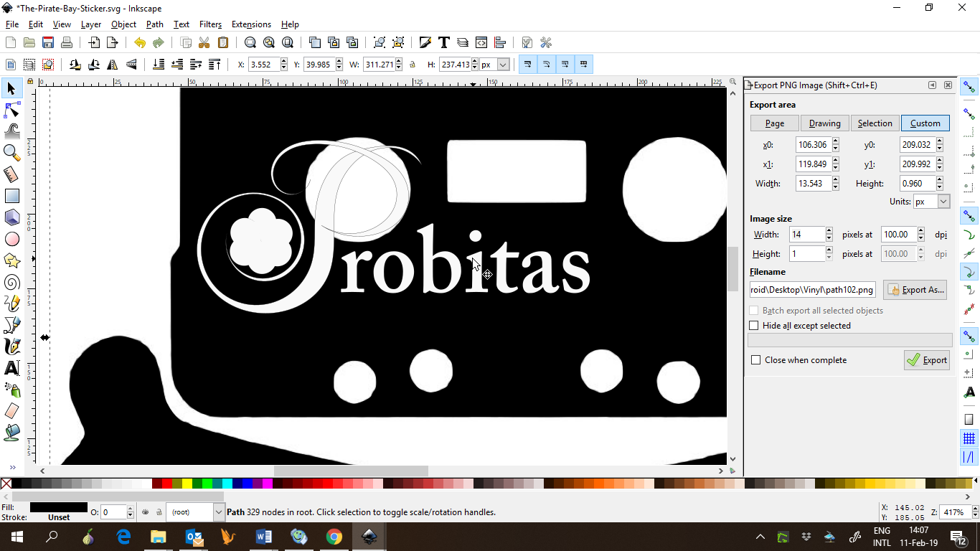The height and width of the screenshot is (551, 980).
Task: Choose the Eraser tool
Action: pyautogui.click(x=11, y=411)
